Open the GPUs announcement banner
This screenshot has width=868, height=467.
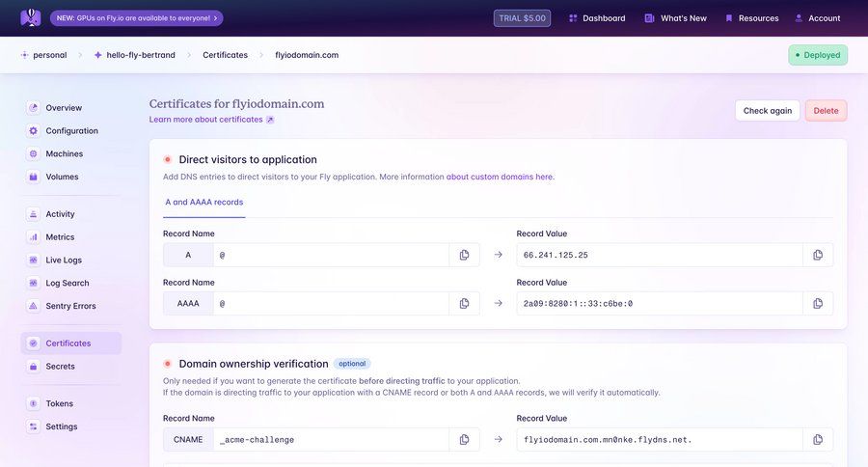point(136,18)
